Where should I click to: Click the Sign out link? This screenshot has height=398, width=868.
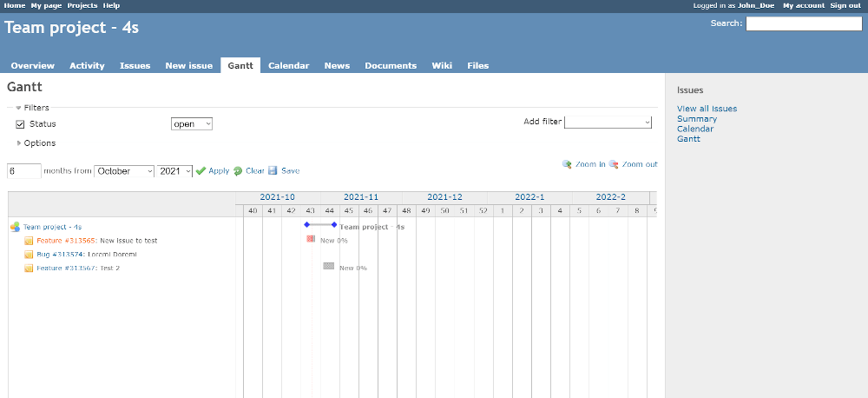845,5
